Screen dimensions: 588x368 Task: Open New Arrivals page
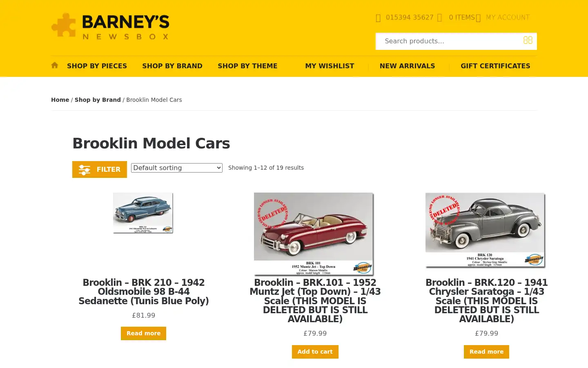coord(407,66)
